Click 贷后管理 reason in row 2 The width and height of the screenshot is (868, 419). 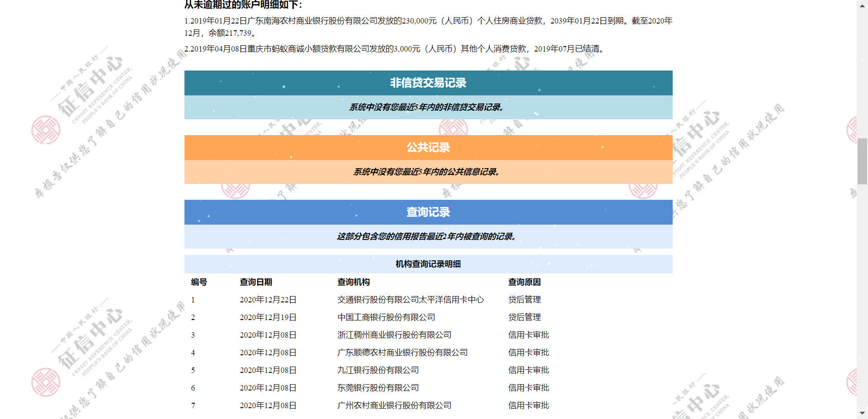[x=524, y=317]
